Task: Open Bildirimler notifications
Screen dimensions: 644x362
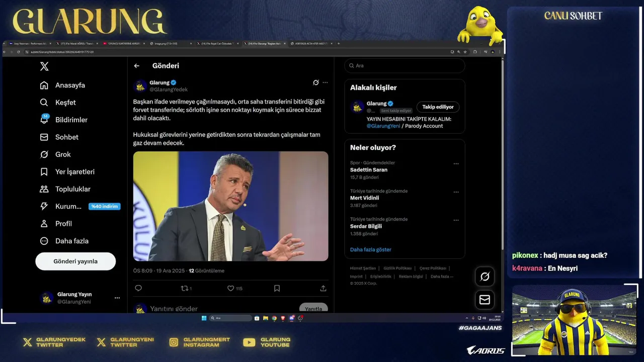Action: tap(63, 120)
